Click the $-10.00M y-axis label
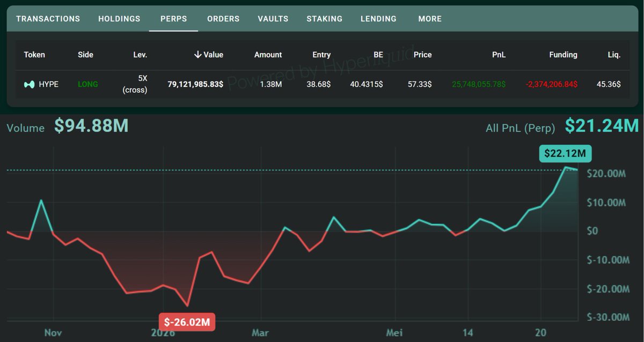Image resolution: width=644 pixels, height=342 pixels. click(608, 260)
